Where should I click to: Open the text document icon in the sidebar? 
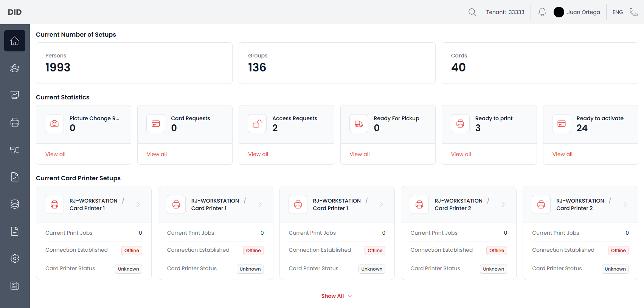pyautogui.click(x=15, y=231)
